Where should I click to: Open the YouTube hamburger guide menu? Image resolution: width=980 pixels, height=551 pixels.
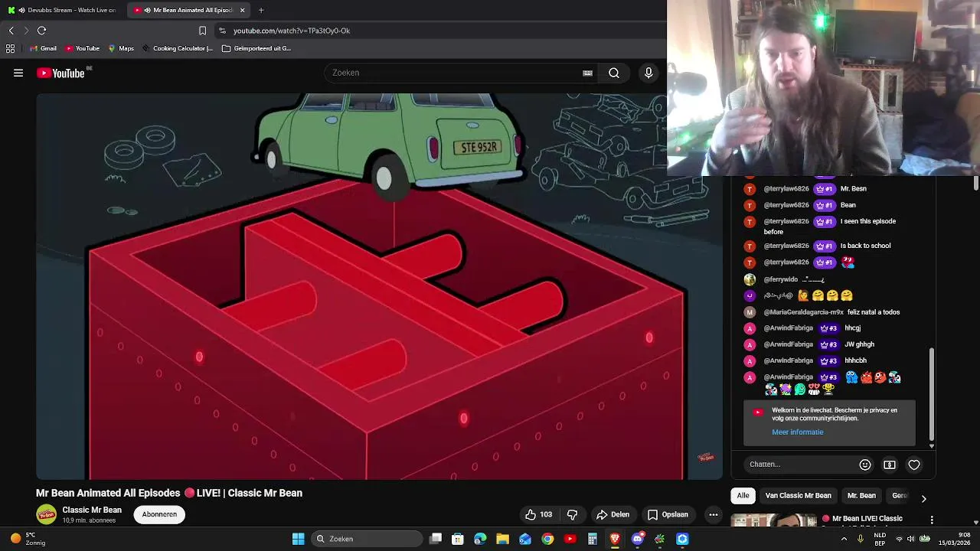(x=18, y=73)
